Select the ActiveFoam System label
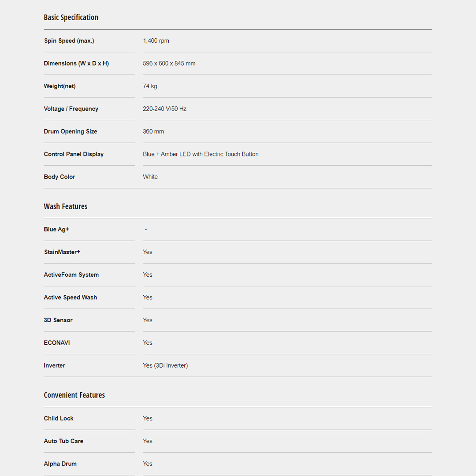Screen dimensions: 476x476 [71, 275]
